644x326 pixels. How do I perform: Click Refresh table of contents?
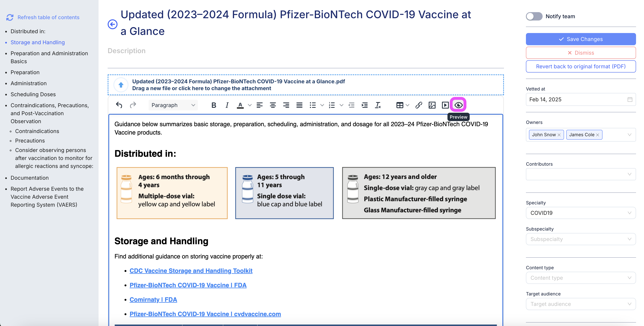click(x=43, y=17)
